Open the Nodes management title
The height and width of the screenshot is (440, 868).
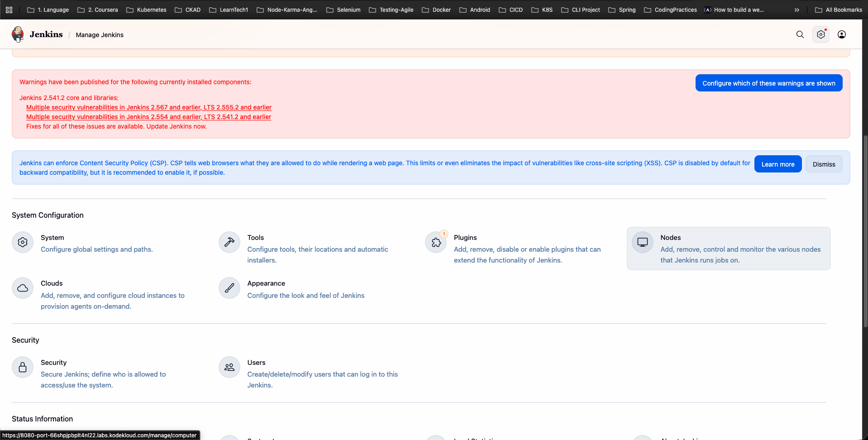tap(671, 238)
